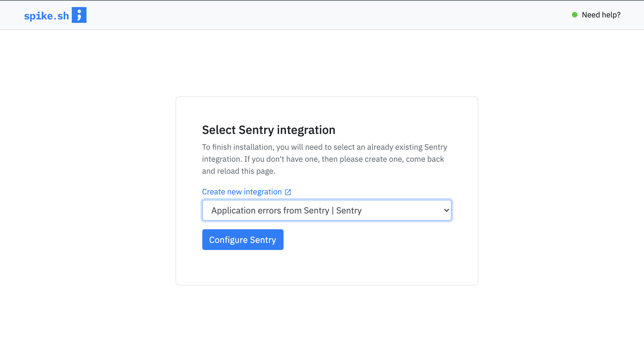Open the Create new integration link
This screenshot has height=354, width=644.
[246, 192]
